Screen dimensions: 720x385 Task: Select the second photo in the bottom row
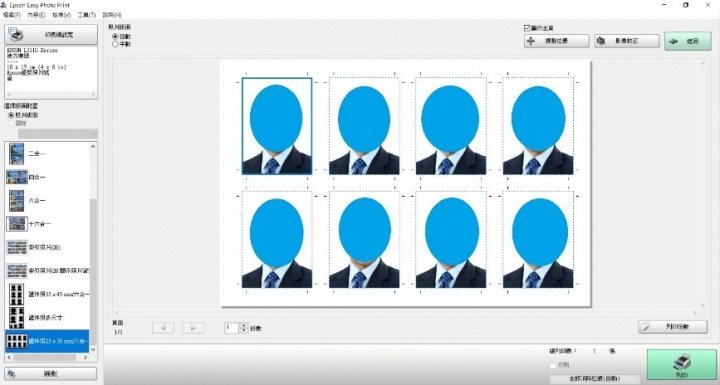(364, 240)
